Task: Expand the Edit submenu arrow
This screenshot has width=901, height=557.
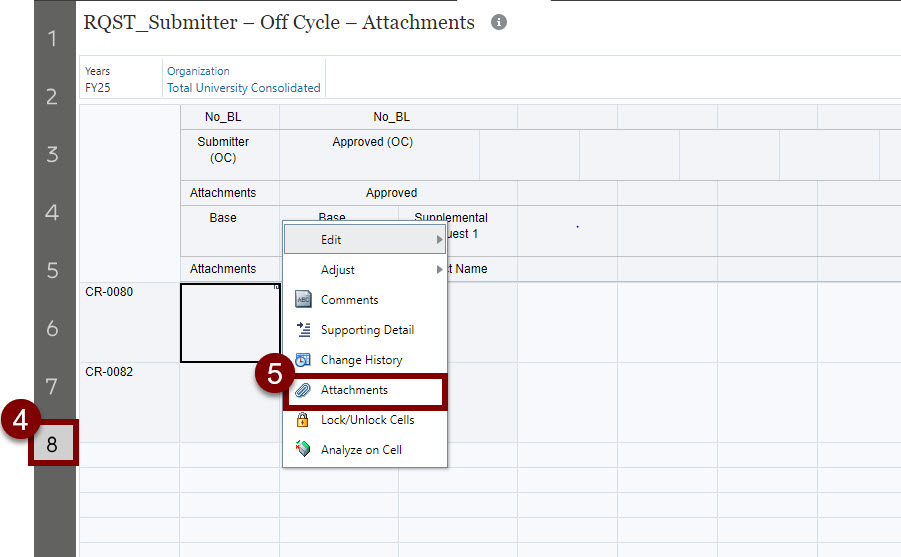Action: tap(439, 240)
